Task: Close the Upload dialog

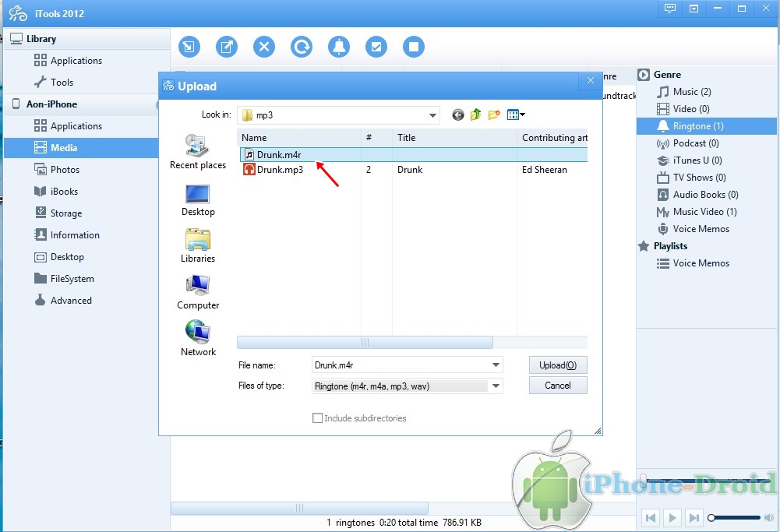Action: [x=591, y=80]
